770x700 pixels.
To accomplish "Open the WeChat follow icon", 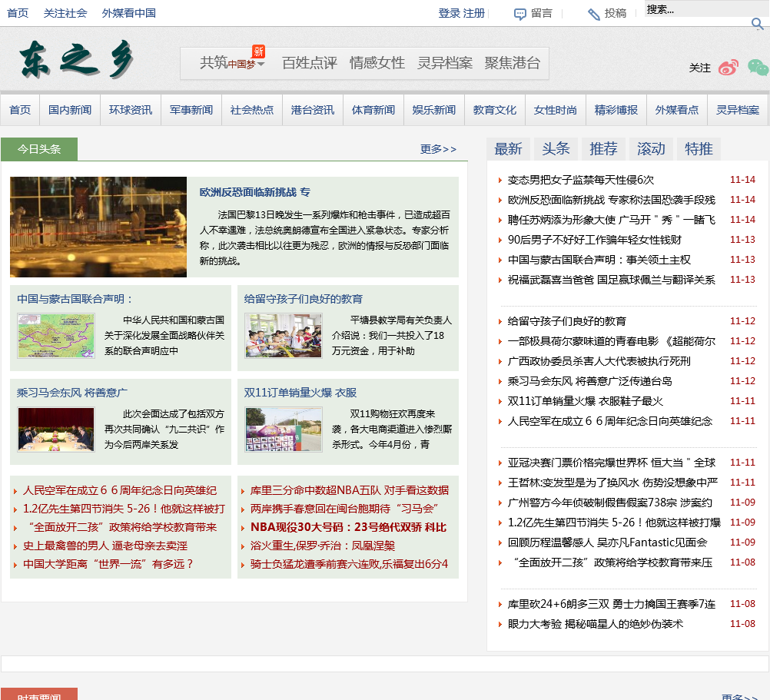I will coord(758,68).
